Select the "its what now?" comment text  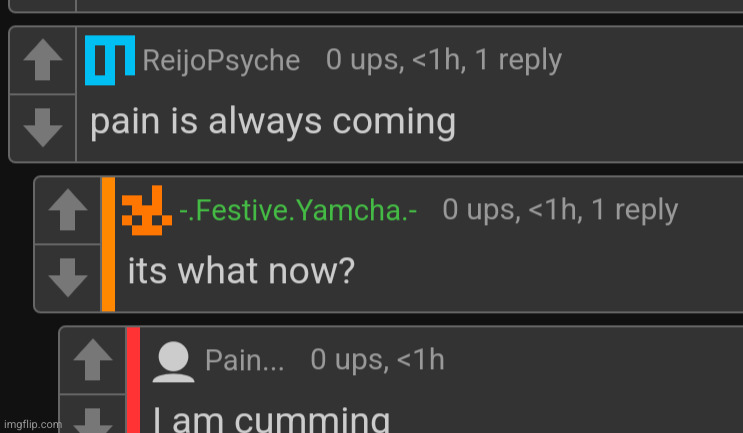pyautogui.click(x=241, y=271)
